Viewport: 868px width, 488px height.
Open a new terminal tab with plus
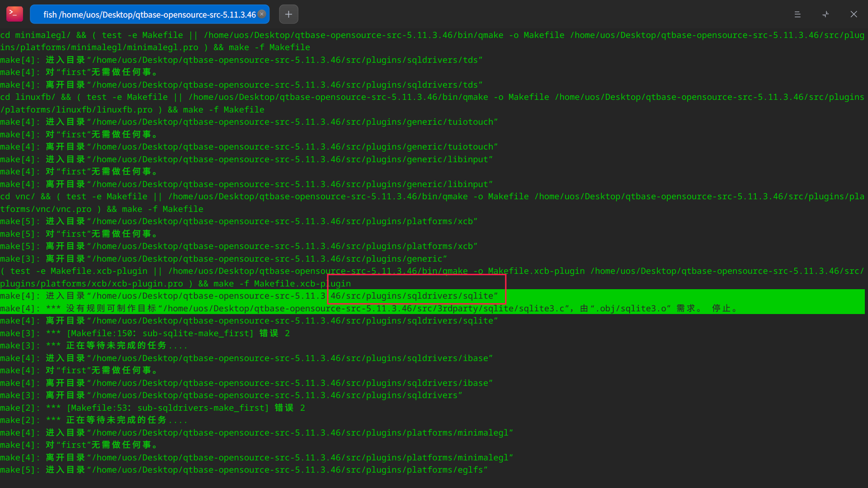tap(288, 14)
